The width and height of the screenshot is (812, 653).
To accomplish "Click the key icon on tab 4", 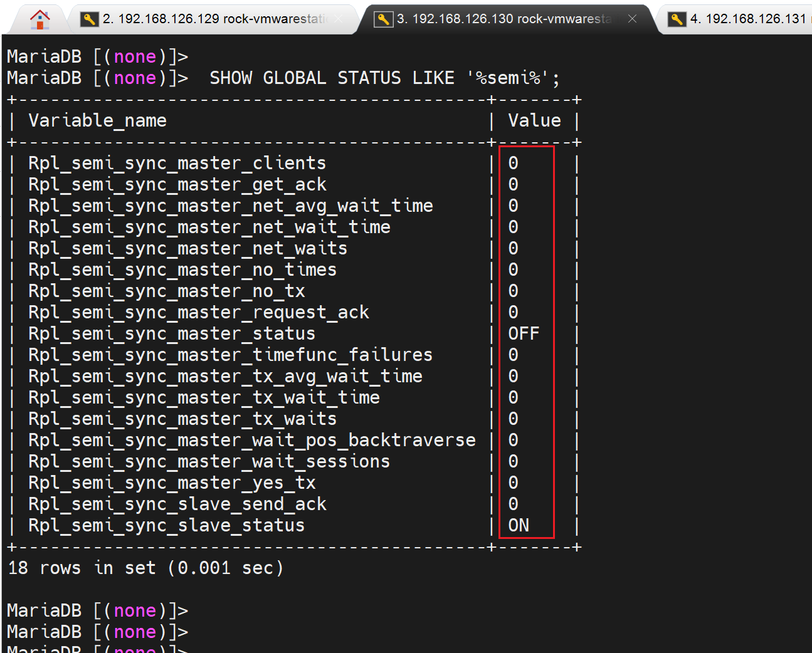I will tap(677, 19).
